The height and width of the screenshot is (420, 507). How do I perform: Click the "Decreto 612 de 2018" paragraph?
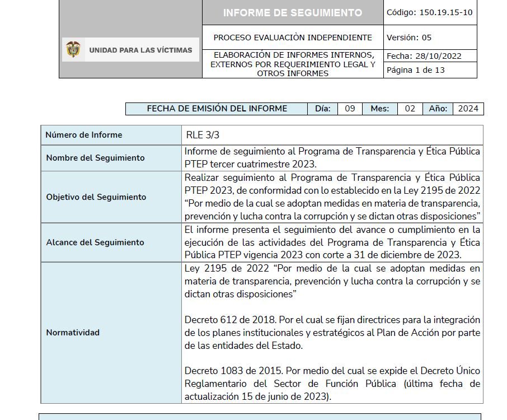coord(332,333)
